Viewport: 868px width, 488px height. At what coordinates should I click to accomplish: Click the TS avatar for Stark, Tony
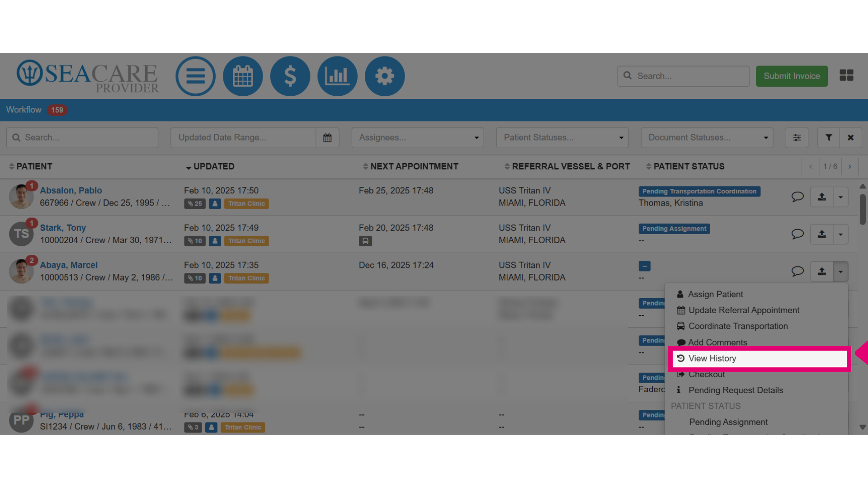coord(21,234)
